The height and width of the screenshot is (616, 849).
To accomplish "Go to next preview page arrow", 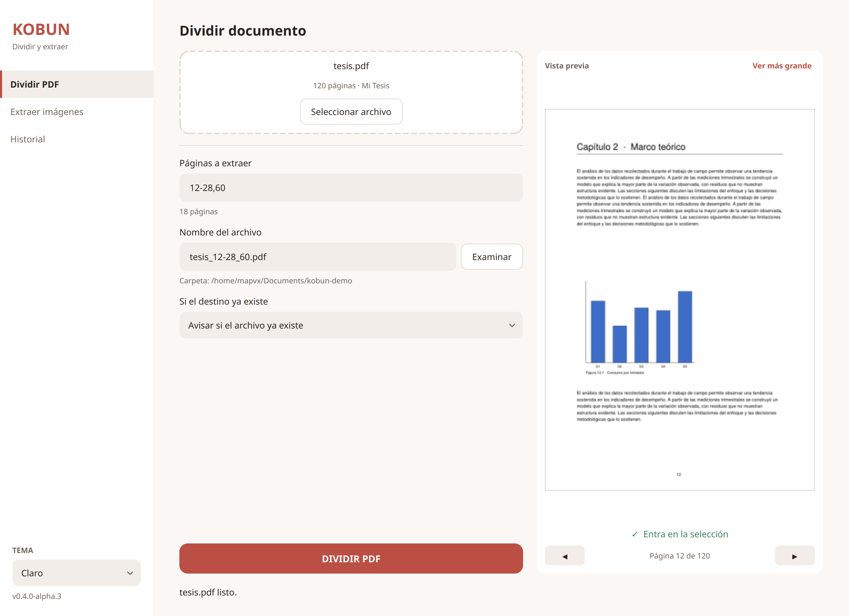I will tap(794, 555).
